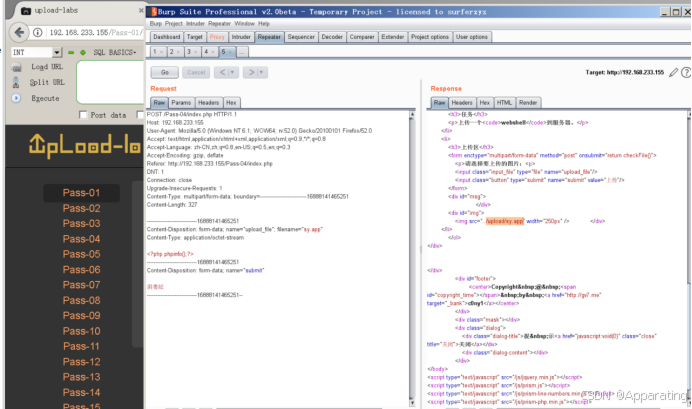Open Pass-04 in upload-labs sidebar
The width and height of the screenshot is (692, 409).
(x=81, y=239)
